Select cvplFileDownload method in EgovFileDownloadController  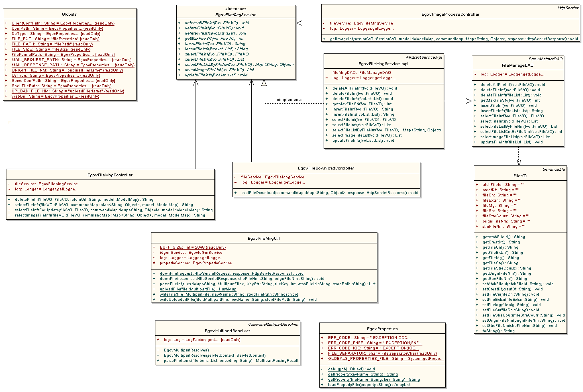[330, 193]
